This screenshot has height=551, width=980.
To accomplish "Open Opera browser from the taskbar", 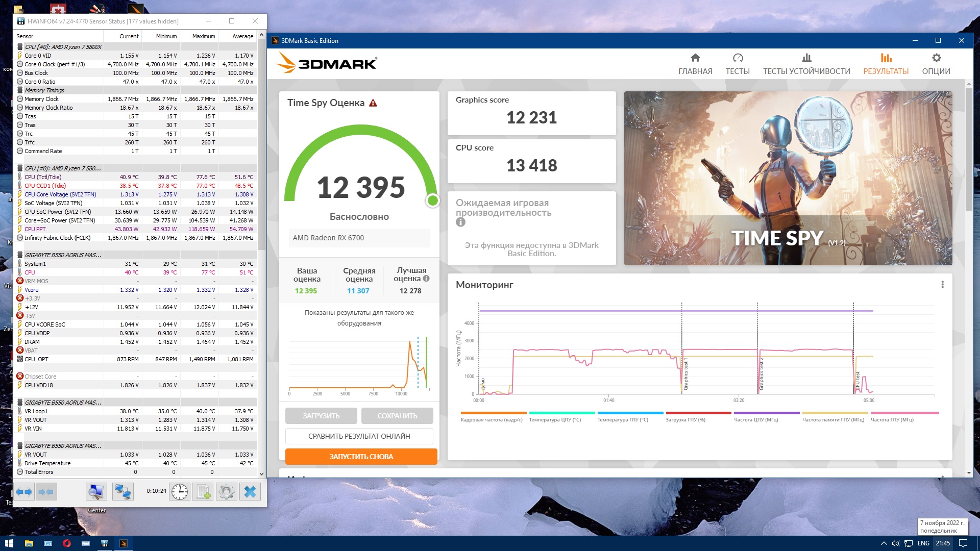I will 66,543.
